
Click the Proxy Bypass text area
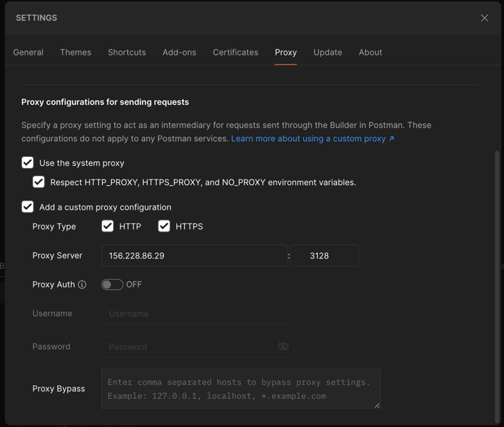(x=240, y=389)
